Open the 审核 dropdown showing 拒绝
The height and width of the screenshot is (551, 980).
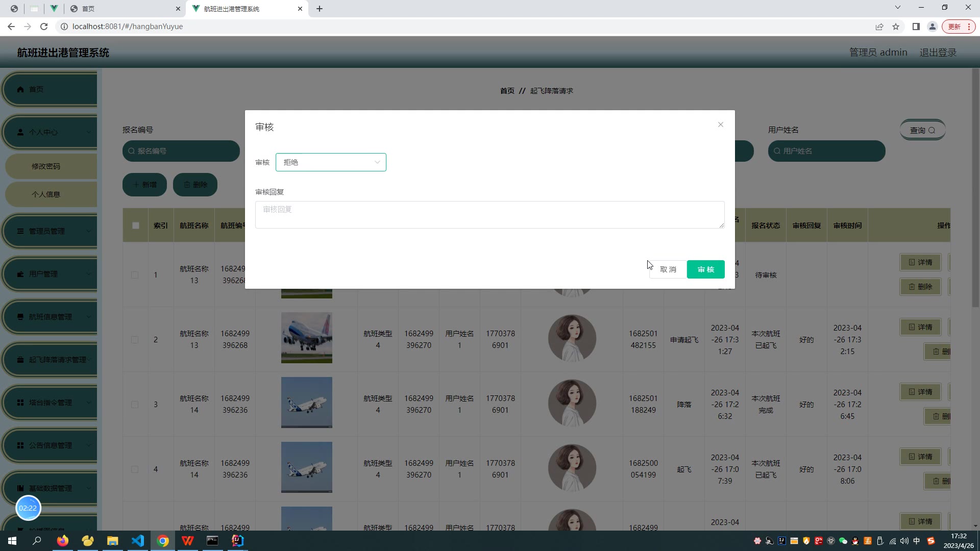[x=331, y=162]
